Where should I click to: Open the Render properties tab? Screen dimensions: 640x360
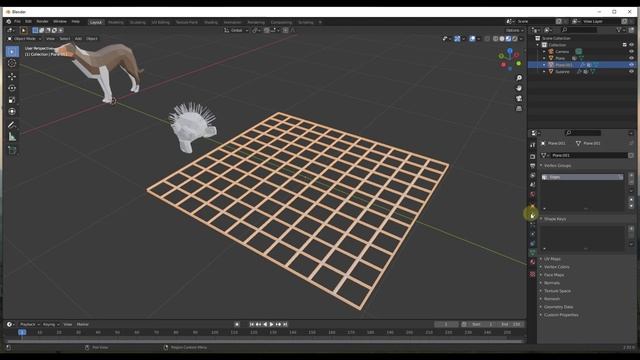(x=532, y=157)
